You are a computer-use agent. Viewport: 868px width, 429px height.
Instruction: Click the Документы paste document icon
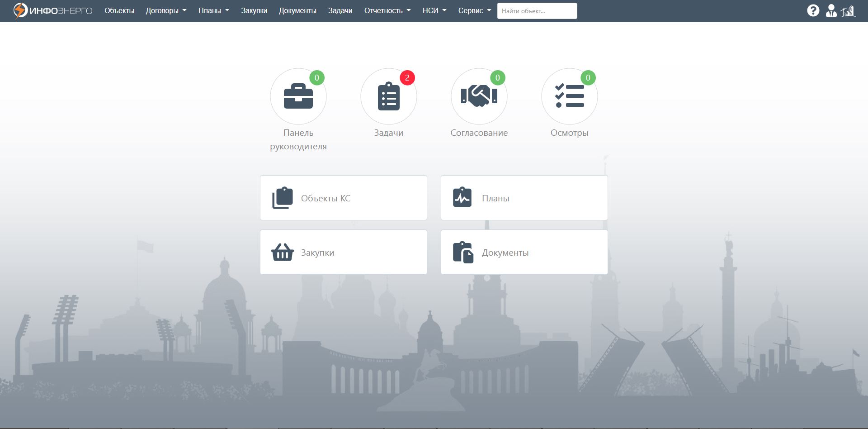click(463, 253)
